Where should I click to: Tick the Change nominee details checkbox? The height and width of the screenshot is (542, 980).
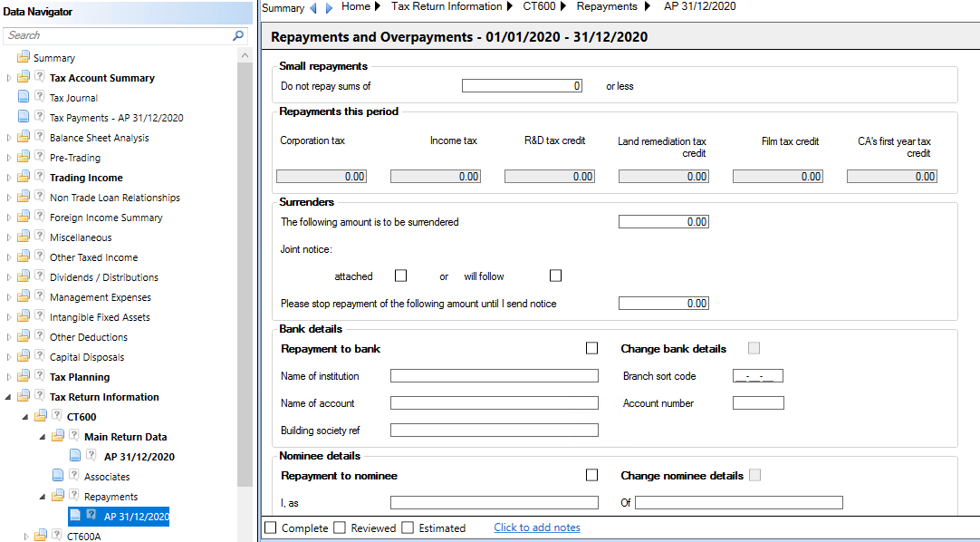coord(755,476)
